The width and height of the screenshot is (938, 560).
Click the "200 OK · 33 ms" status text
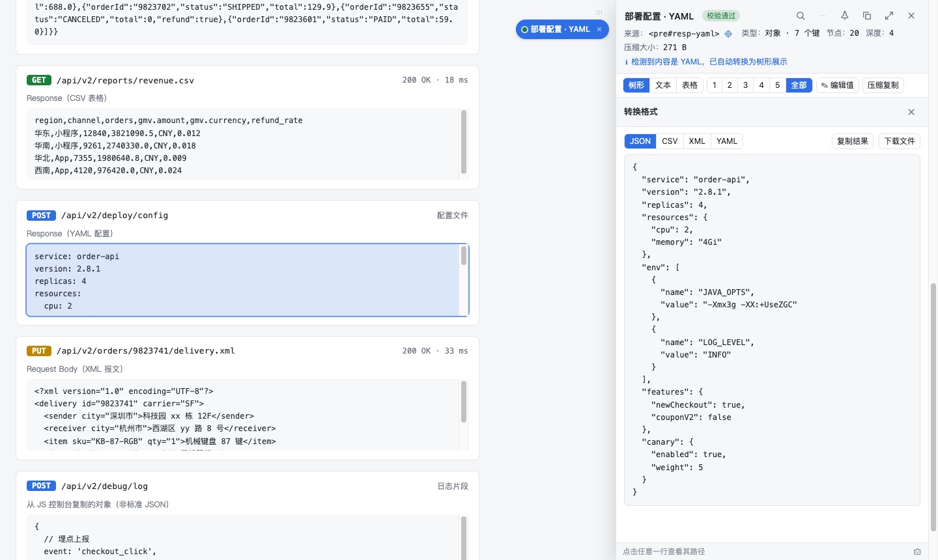point(435,351)
